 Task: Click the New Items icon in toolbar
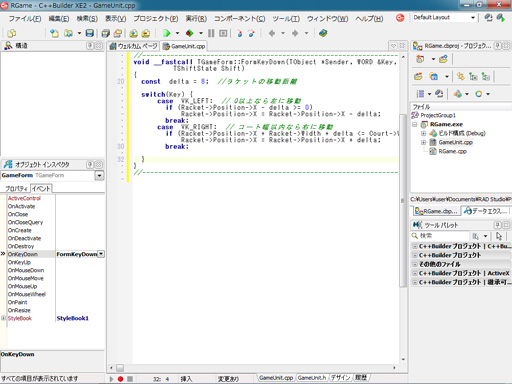click(54, 33)
